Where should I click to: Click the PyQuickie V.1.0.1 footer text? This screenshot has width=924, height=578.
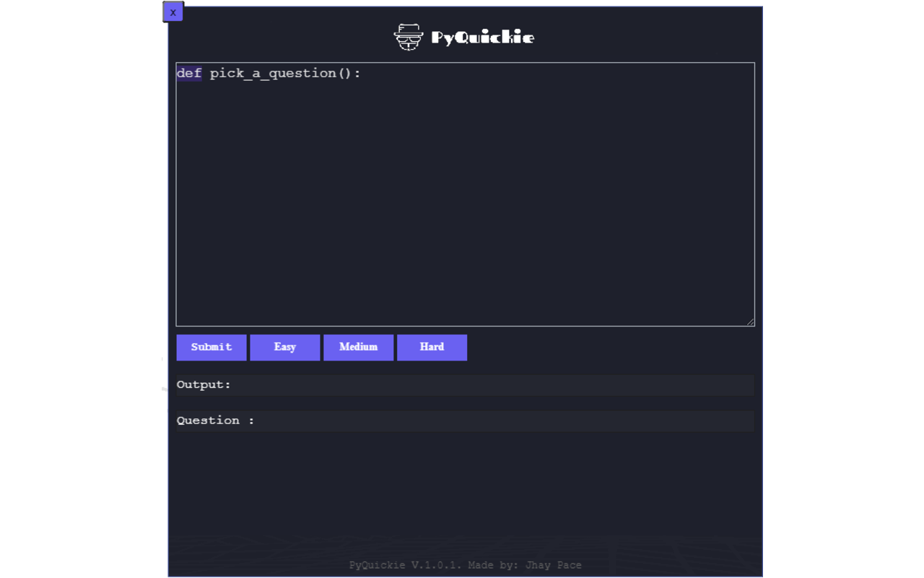coord(466,565)
